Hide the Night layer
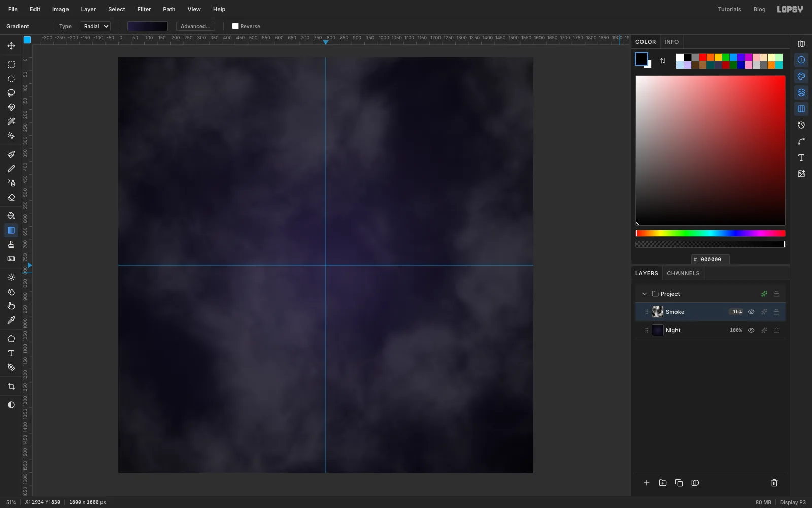The height and width of the screenshot is (508, 812). click(751, 330)
